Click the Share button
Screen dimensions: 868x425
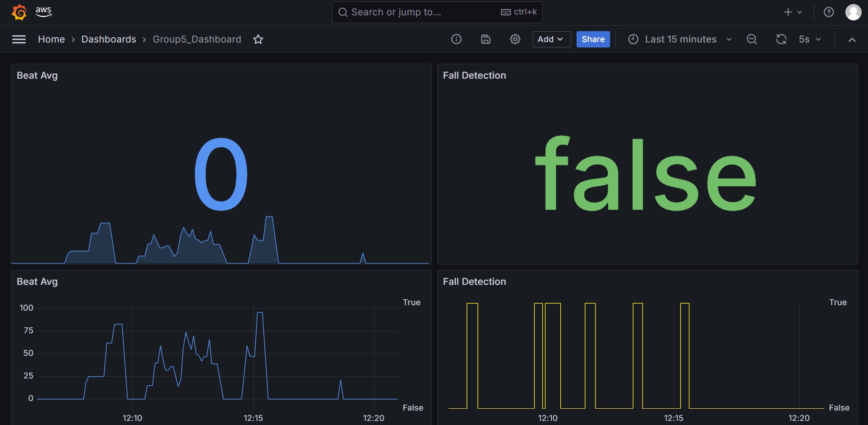593,39
